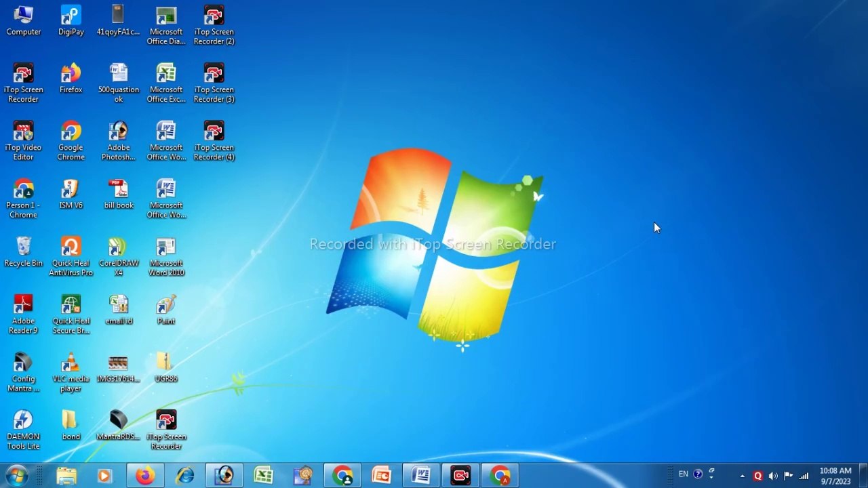868x488 pixels.
Task: Select the Recycle Bin icon
Action: pos(23,249)
